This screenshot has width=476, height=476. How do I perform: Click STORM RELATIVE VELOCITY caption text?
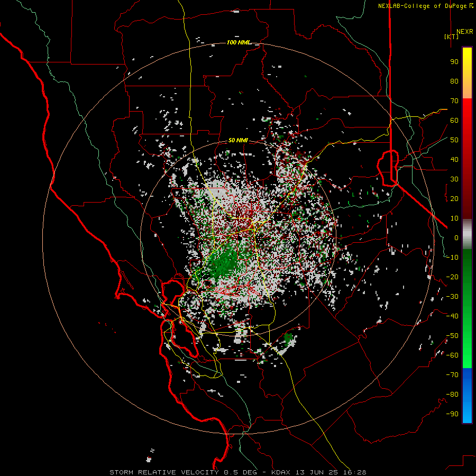point(164,472)
